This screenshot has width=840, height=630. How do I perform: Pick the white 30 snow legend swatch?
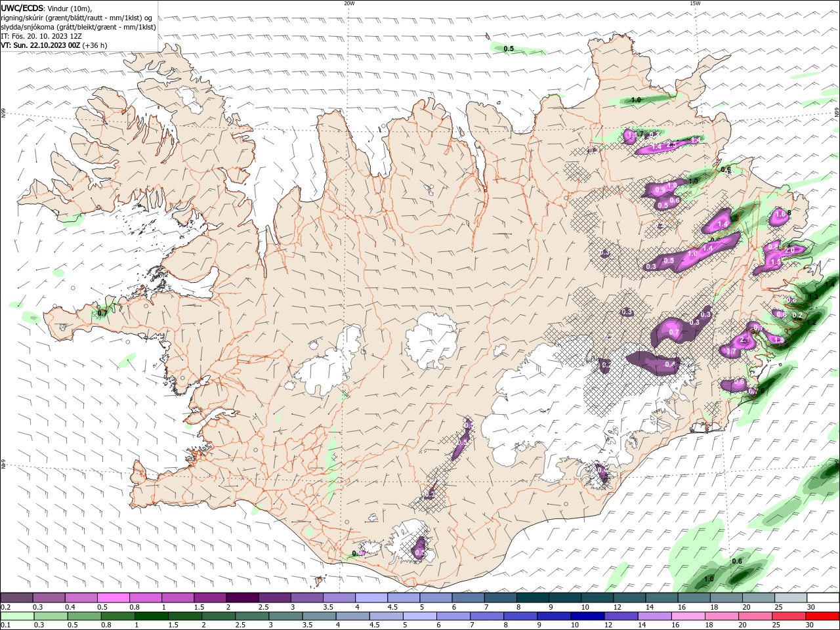click(x=822, y=597)
